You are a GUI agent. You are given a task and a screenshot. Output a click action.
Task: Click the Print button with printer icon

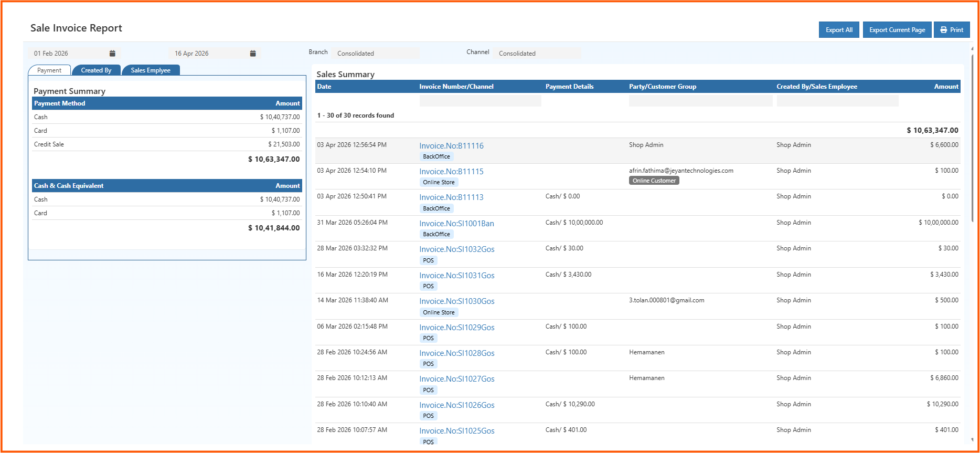click(x=952, y=30)
